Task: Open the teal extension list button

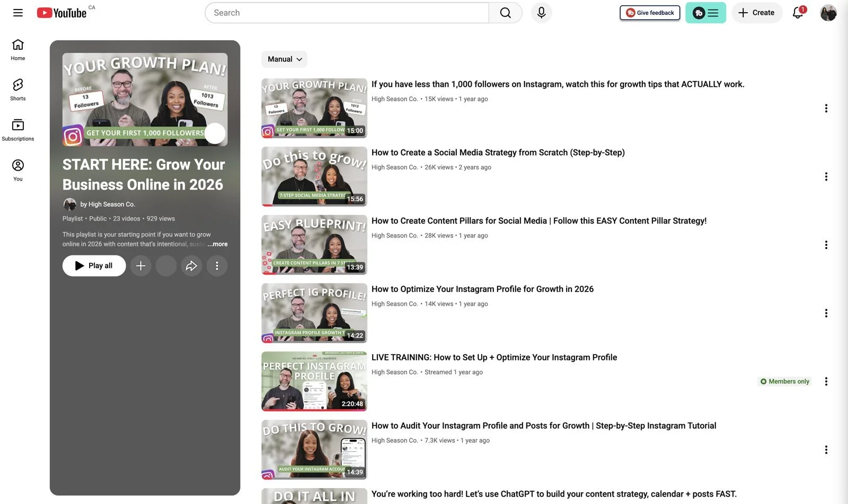Action: (705, 13)
